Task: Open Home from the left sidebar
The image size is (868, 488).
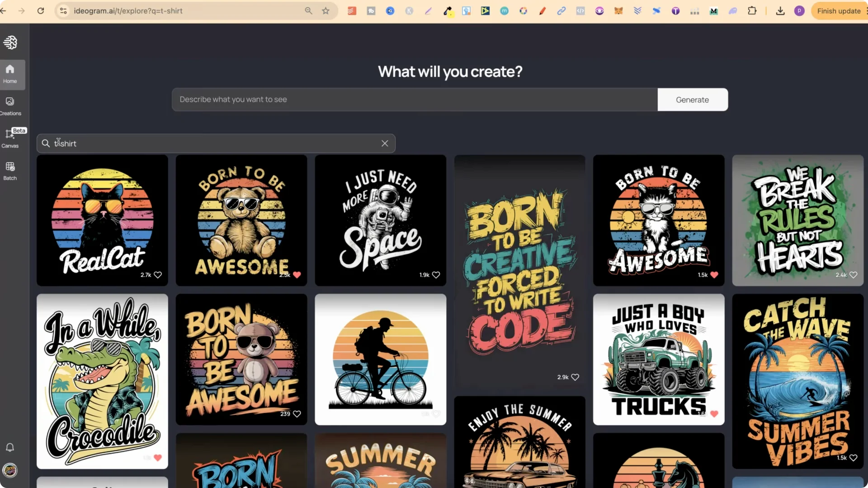Action: [x=9, y=74]
